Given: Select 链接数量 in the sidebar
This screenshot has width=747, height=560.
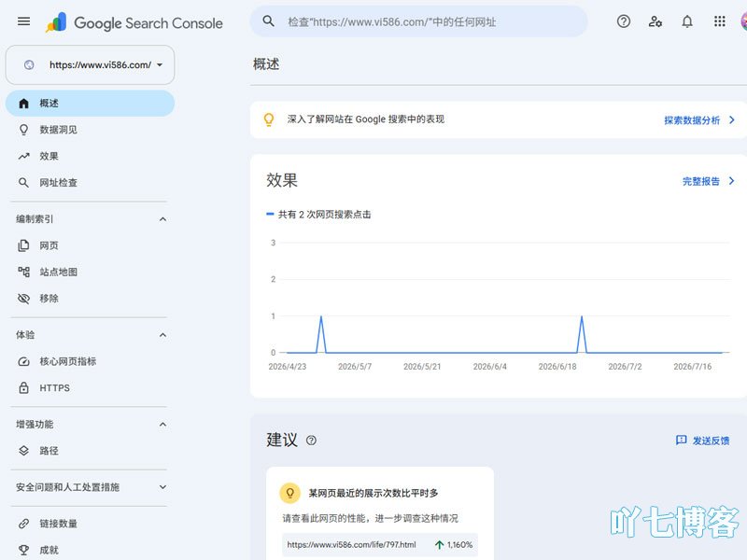Looking at the screenshot, I should click(90, 524).
